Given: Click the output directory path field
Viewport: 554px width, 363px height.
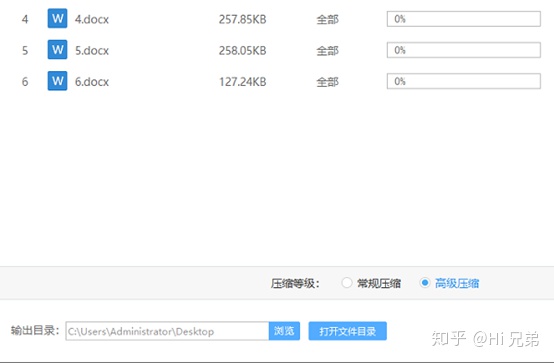Looking at the screenshot, I should [x=167, y=331].
